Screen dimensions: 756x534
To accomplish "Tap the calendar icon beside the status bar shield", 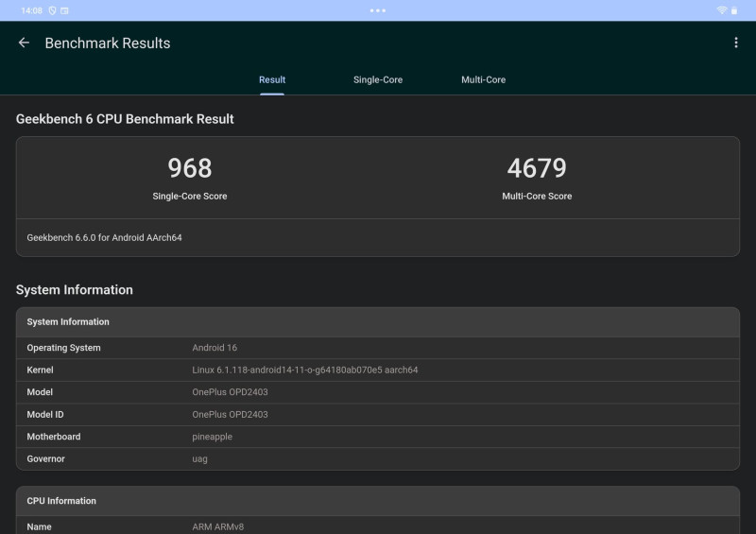I will point(64,10).
